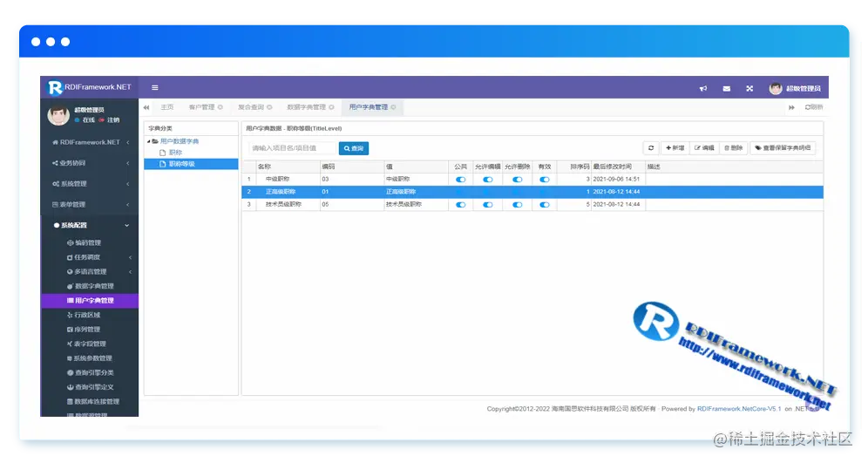This screenshot has height=463, width=868.
Task: Toggle 有效 switch for 技术员级职称 row
Action: [545, 205]
